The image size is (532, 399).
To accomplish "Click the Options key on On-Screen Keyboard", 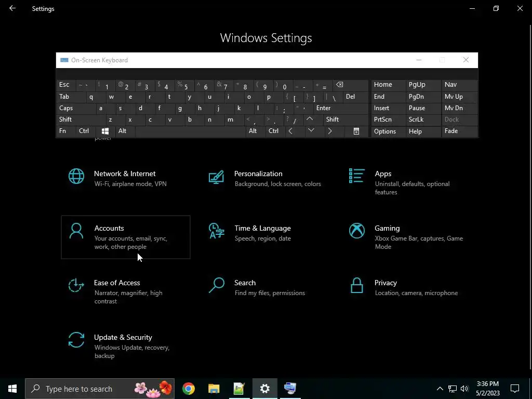I will pos(388,131).
